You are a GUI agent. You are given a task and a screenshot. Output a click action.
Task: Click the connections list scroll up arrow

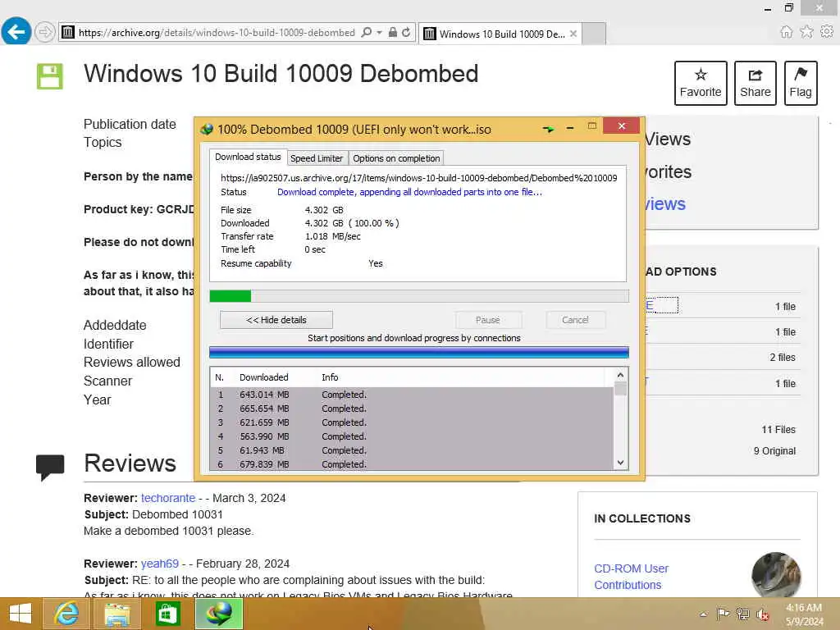point(620,375)
